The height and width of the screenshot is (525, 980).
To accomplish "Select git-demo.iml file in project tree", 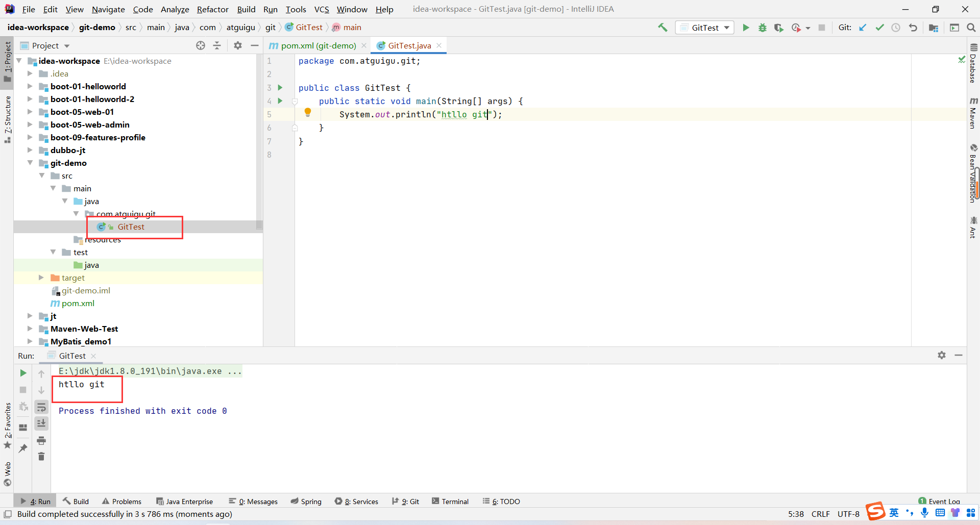I will pos(86,290).
